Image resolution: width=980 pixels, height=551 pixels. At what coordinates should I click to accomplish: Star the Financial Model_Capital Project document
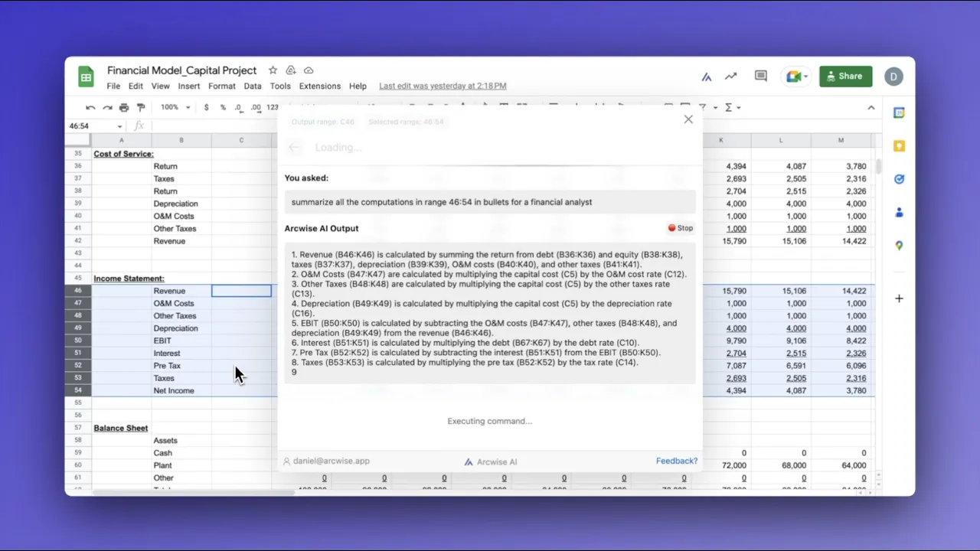pyautogui.click(x=273, y=70)
